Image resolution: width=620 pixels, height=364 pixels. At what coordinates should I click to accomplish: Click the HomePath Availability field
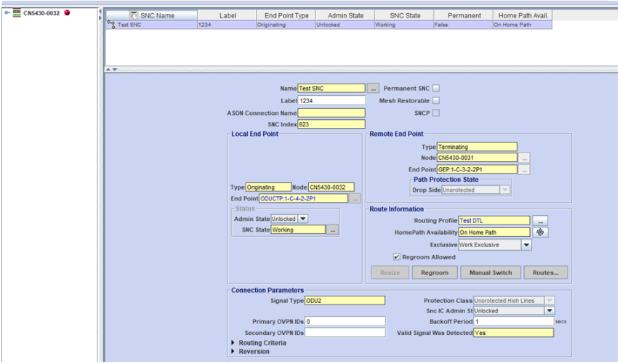tap(494, 232)
